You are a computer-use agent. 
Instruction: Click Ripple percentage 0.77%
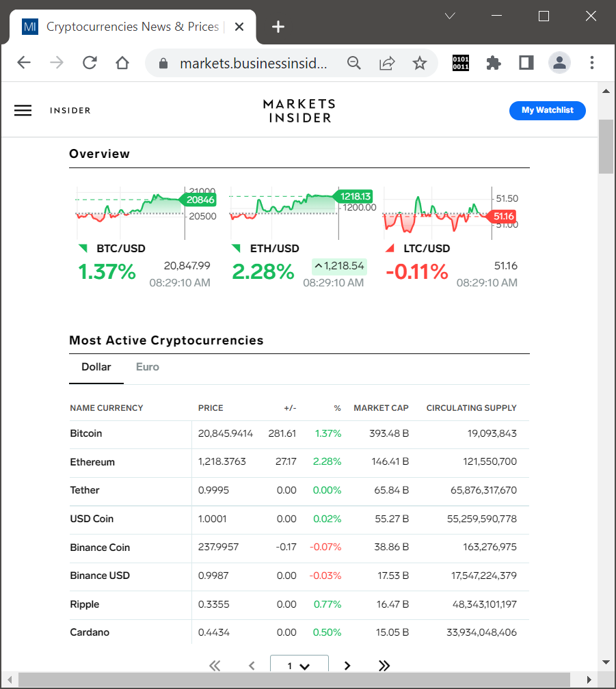pos(327,605)
